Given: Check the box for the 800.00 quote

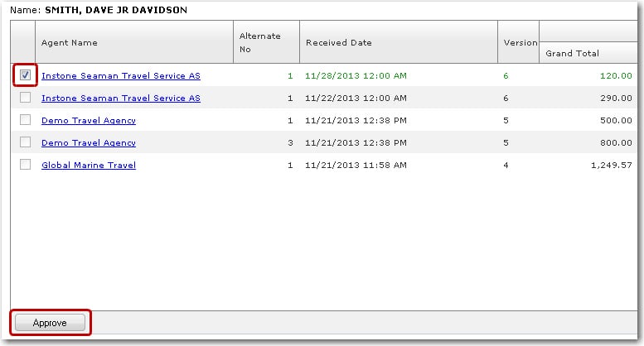Looking at the screenshot, I should tap(26, 142).
